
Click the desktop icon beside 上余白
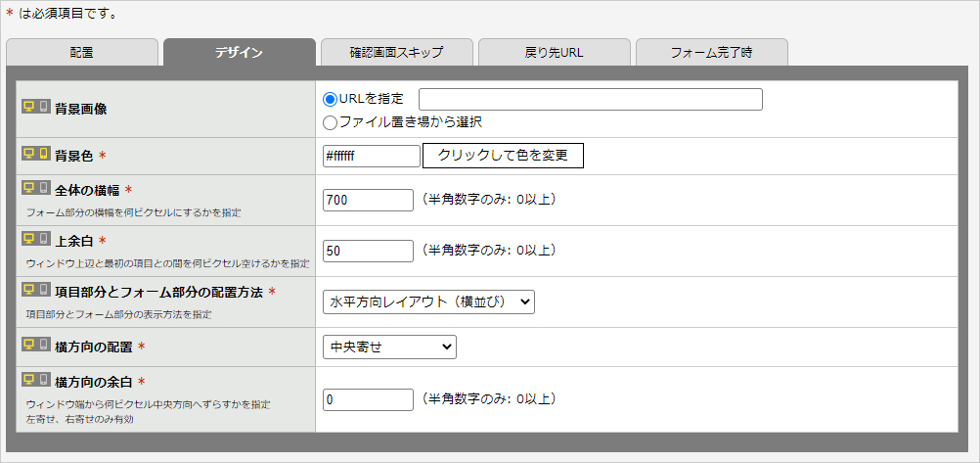click(x=29, y=239)
